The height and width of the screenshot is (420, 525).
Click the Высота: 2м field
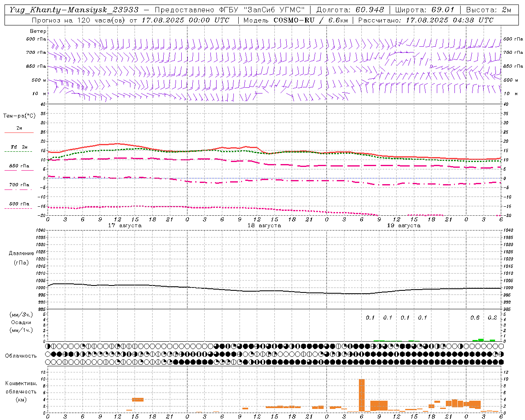pyautogui.click(x=488, y=10)
